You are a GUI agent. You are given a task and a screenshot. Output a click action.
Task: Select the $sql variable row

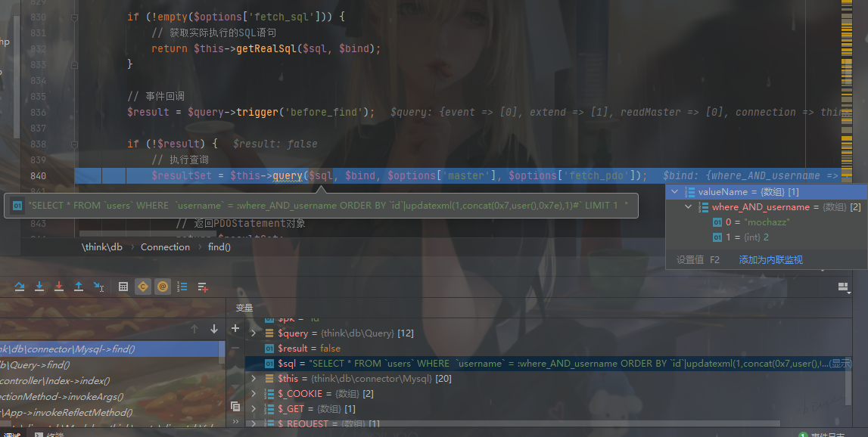click(546, 364)
